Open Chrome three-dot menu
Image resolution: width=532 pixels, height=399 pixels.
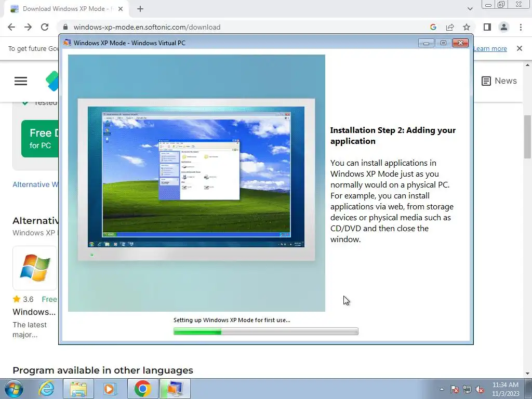tap(521, 27)
